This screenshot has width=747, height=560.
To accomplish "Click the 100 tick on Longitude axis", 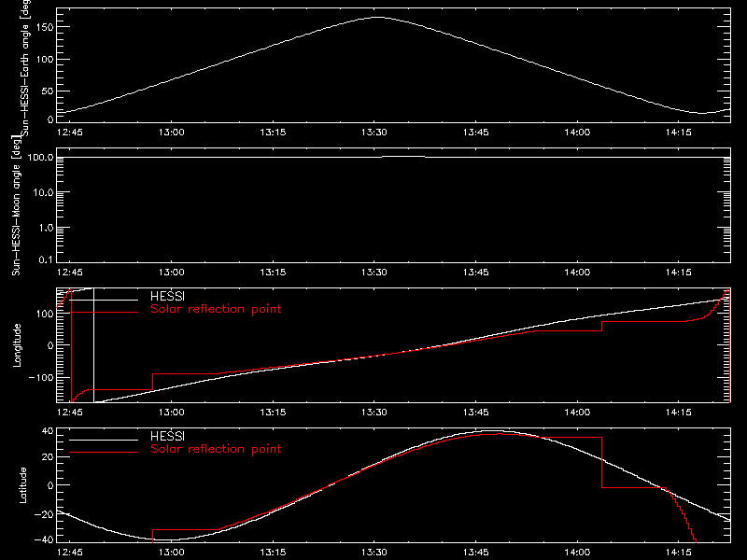I will 44,314.
